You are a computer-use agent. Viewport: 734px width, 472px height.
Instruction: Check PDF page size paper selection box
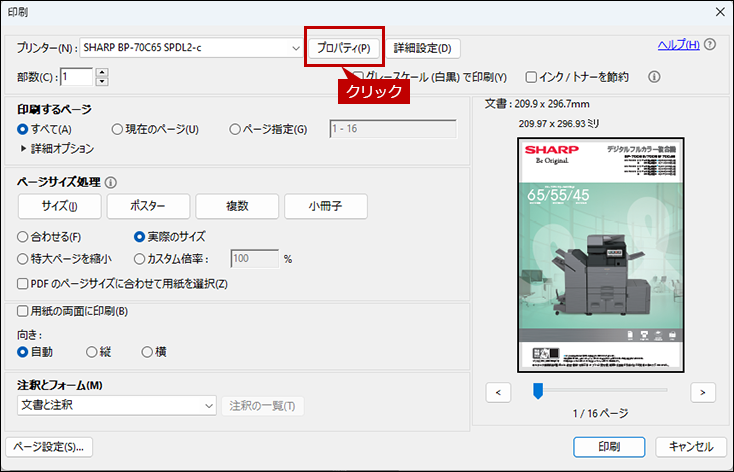[22, 284]
